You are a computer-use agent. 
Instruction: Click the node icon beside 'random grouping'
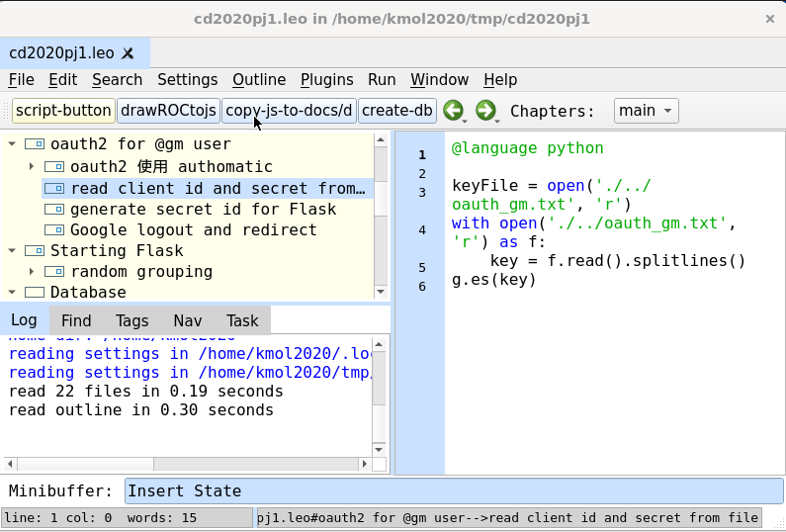[x=54, y=272]
